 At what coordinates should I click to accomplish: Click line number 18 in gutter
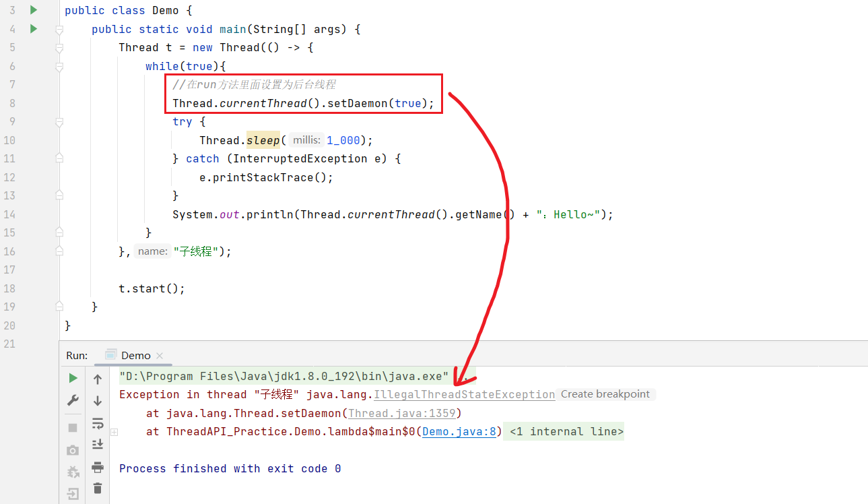[9, 288]
